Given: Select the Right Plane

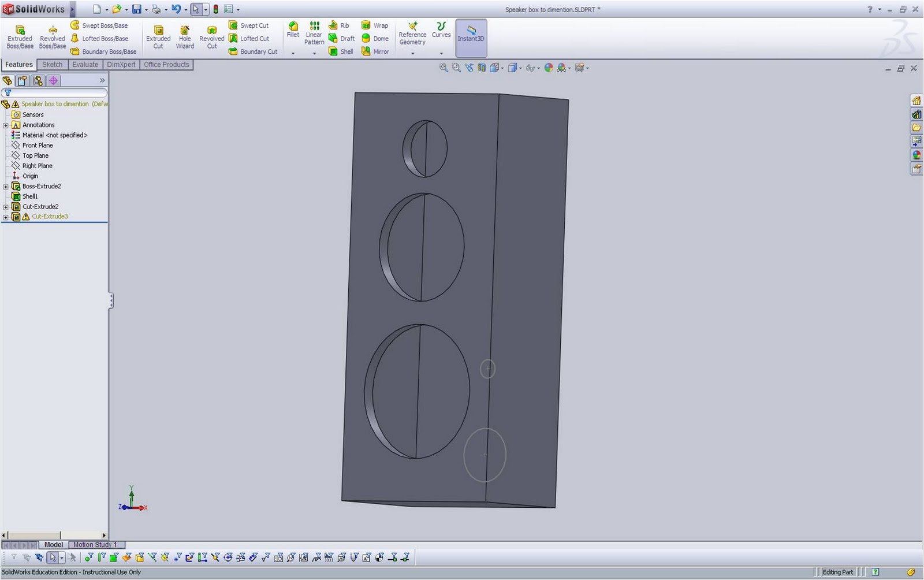Looking at the screenshot, I should [x=32, y=166].
